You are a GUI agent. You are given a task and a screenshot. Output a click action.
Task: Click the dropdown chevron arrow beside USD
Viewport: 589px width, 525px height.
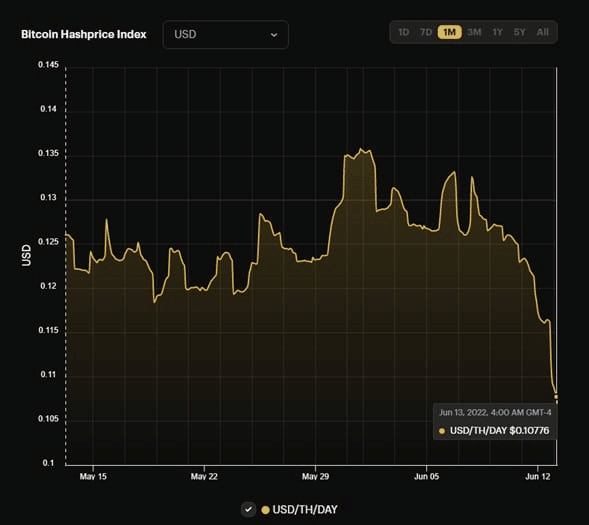pos(274,35)
